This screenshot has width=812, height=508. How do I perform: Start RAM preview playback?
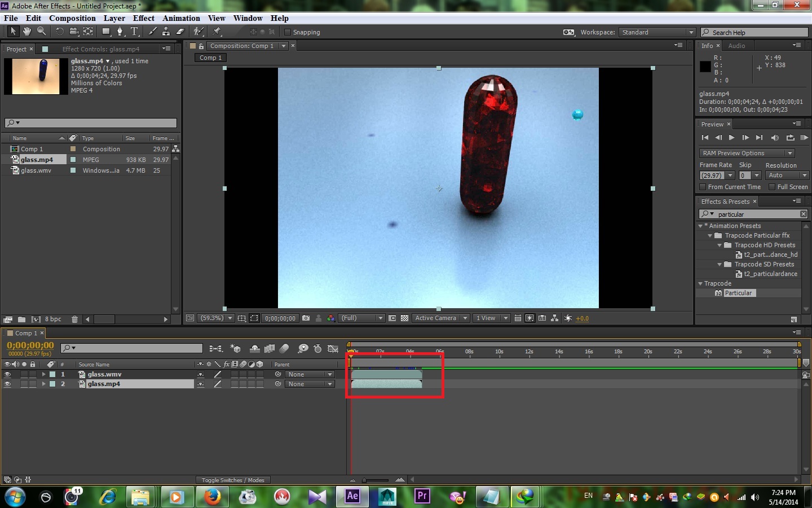804,137
